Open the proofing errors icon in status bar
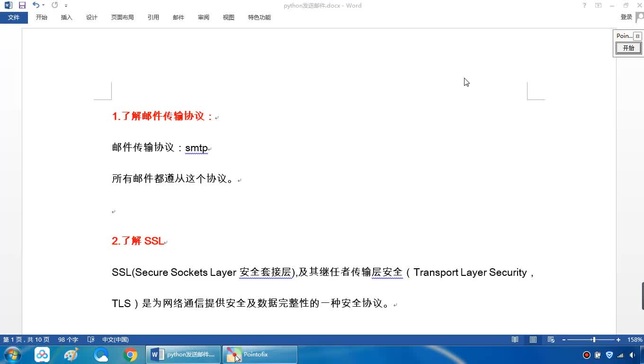This screenshot has width=644, height=364. [91, 339]
